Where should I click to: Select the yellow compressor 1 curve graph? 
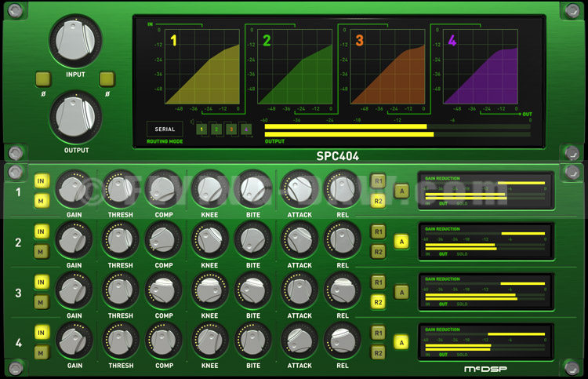[x=202, y=67]
